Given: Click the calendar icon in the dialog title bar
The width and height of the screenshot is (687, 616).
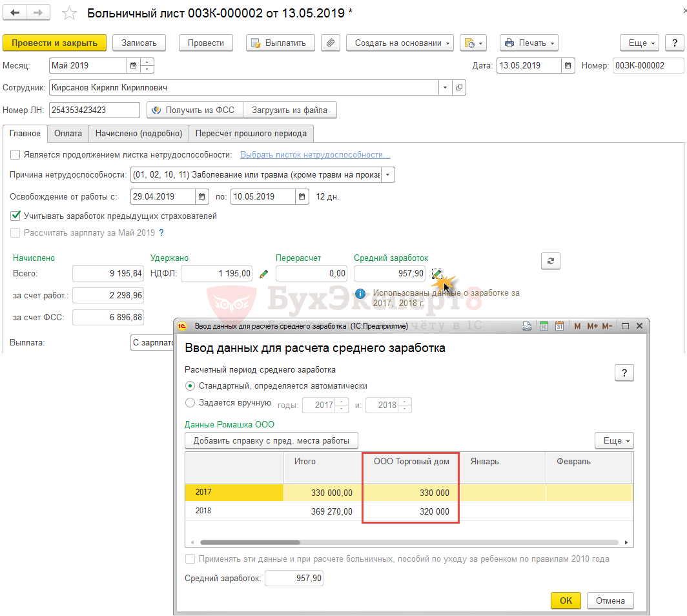Looking at the screenshot, I should point(560,326).
